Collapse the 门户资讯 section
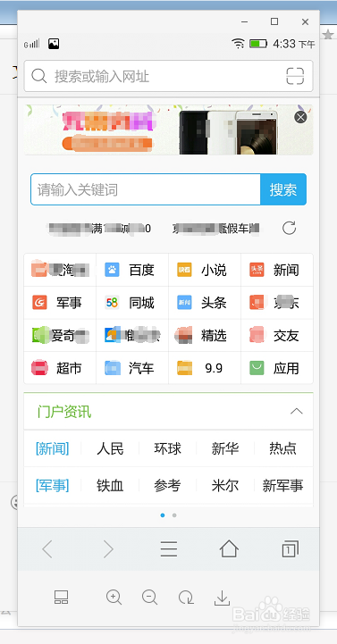 [296, 411]
